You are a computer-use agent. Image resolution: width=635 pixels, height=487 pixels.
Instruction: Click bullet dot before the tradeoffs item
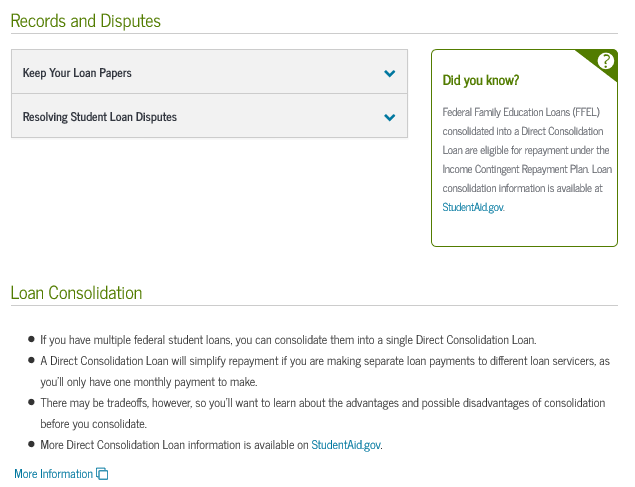pos(30,402)
